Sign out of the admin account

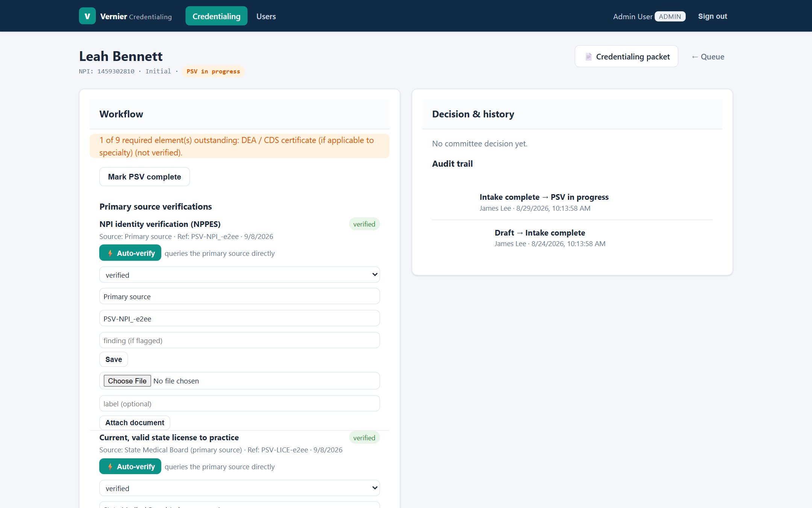tap(712, 16)
